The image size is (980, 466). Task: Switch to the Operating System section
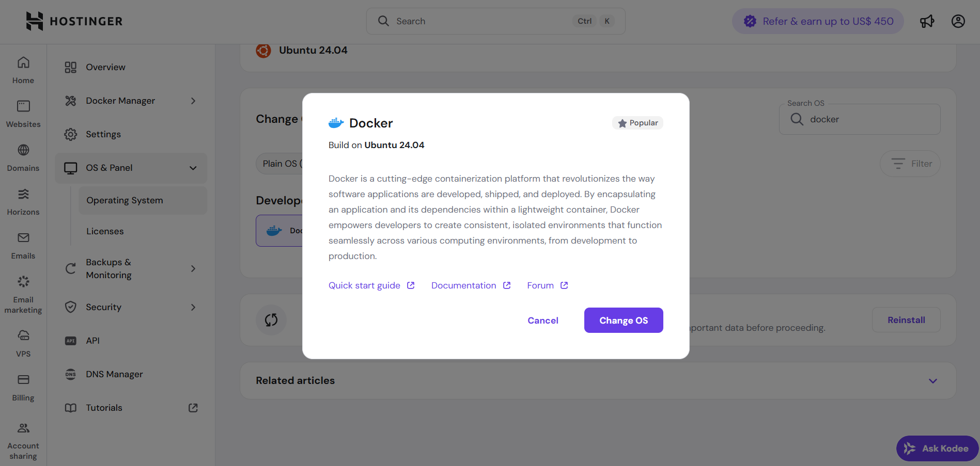pyautogui.click(x=125, y=200)
